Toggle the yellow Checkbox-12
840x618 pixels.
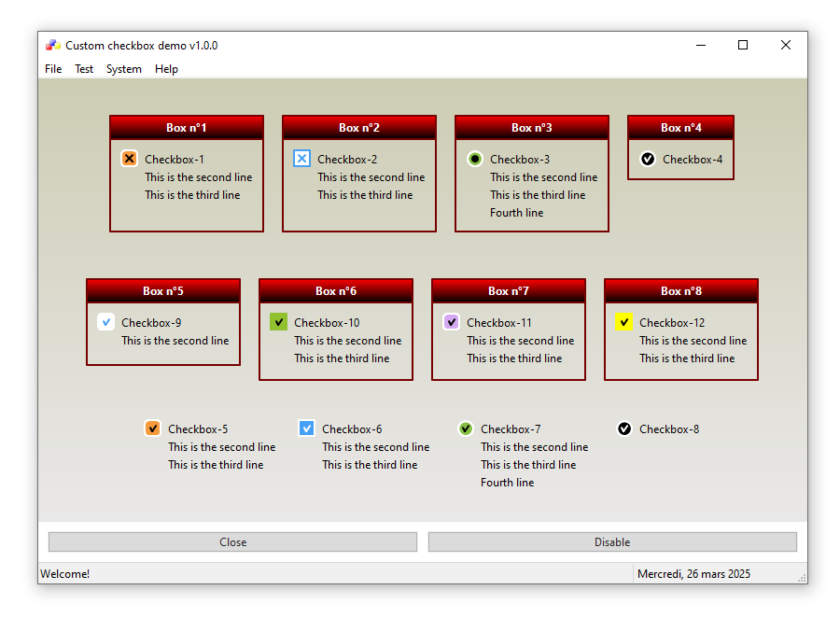coord(623,322)
